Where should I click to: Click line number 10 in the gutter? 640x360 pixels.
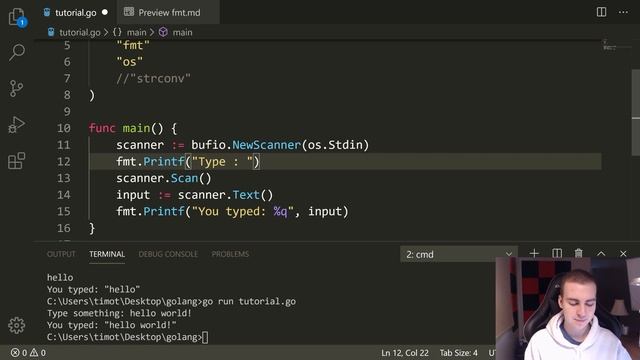coord(64,128)
